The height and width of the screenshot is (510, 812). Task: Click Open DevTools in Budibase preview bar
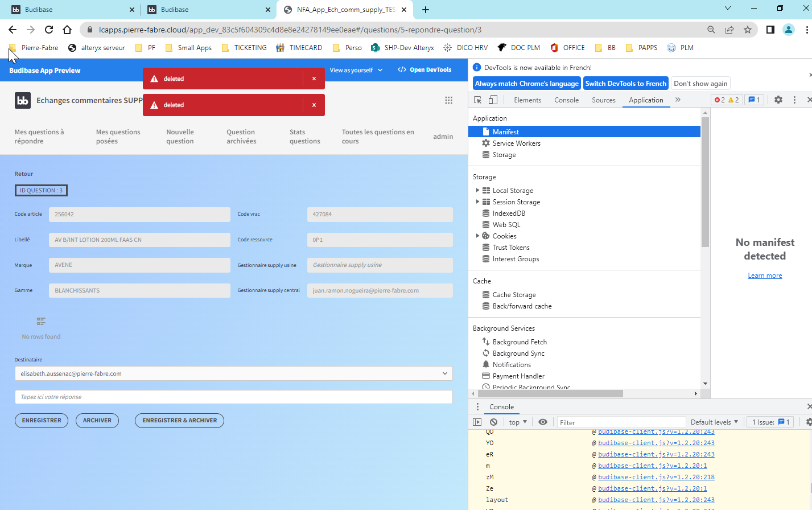point(424,70)
